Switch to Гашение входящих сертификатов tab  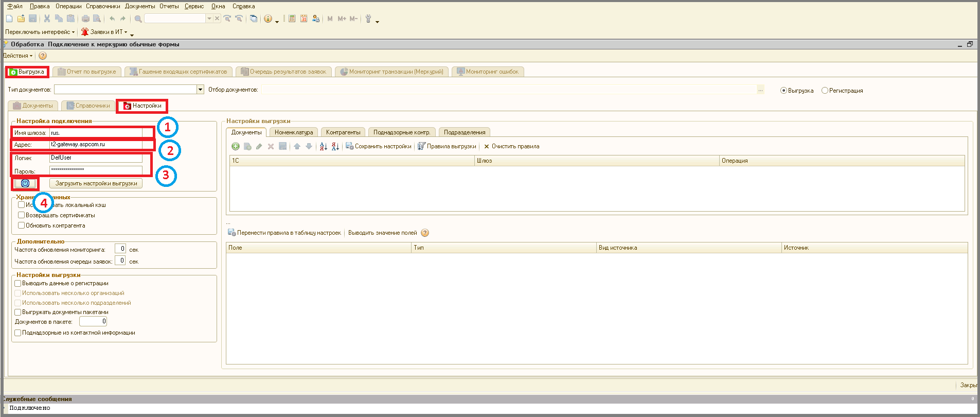179,72
